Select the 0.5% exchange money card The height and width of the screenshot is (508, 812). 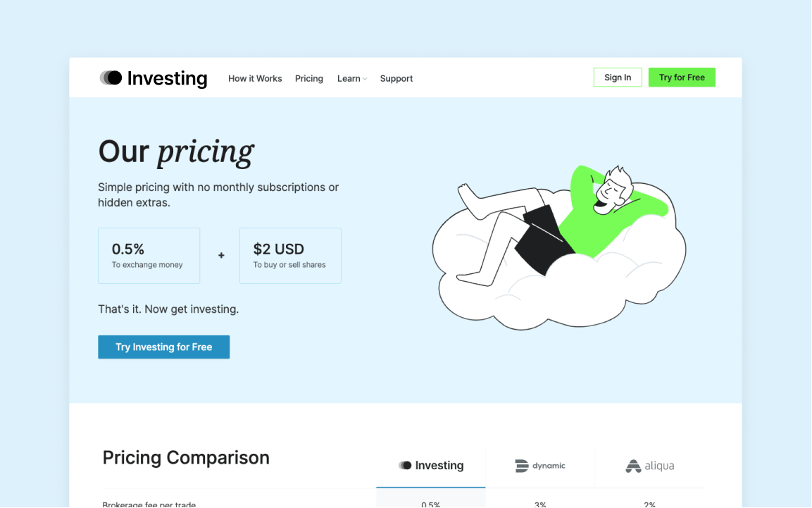(x=149, y=256)
